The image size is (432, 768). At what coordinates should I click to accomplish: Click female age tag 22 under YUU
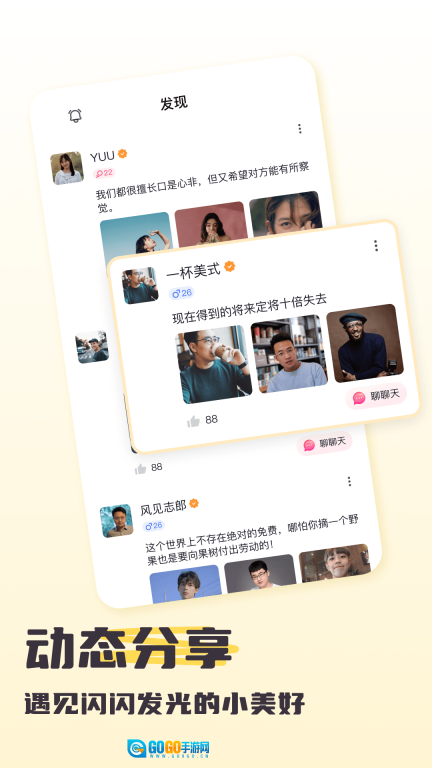click(x=104, y=173)
